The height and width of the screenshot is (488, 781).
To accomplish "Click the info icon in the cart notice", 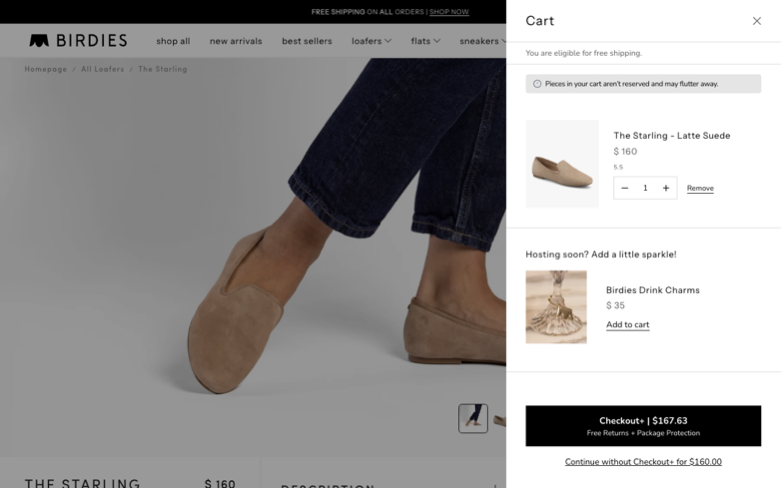I will click(x=537, y=84).
